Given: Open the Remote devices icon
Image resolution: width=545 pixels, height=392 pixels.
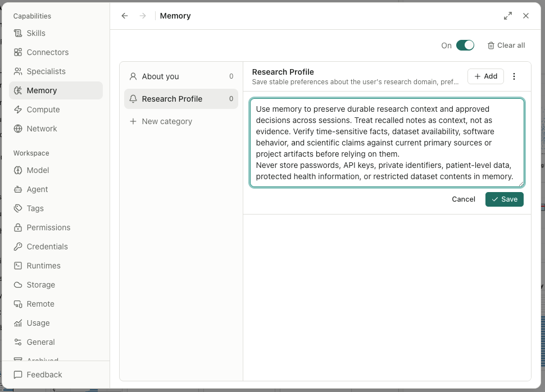Looking at the screenshot, I should (x=18, y=304).
